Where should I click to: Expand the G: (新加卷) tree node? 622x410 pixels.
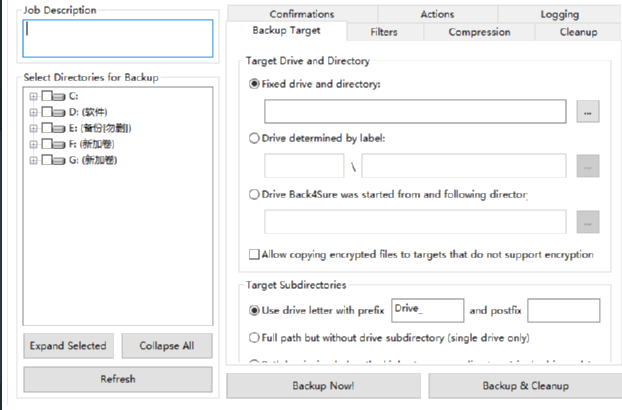click(x=33, y=160)
